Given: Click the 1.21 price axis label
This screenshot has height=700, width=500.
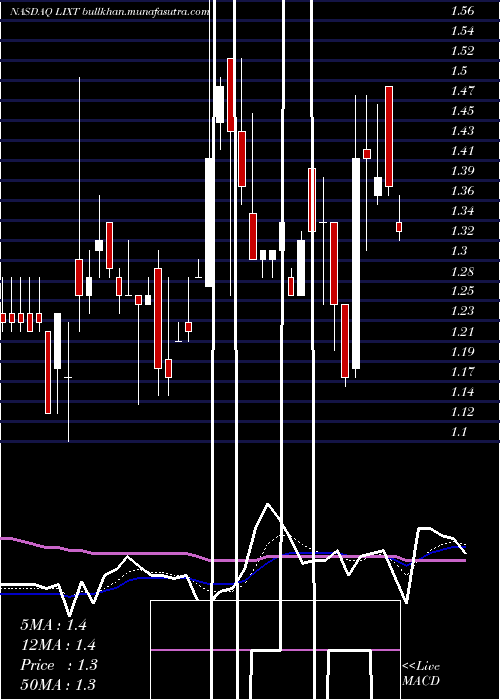Looking at the screenshot, I should point(462,331).
